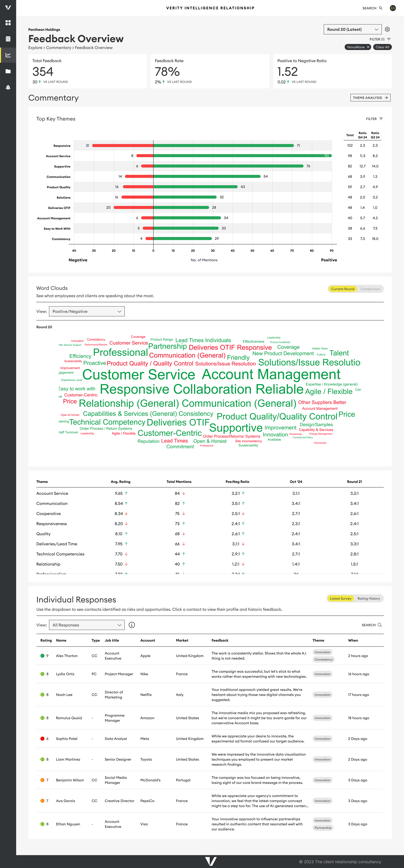Open the dashboard grid icon in sidebar
Screen dimensions: 404x868
pos(8,23)
